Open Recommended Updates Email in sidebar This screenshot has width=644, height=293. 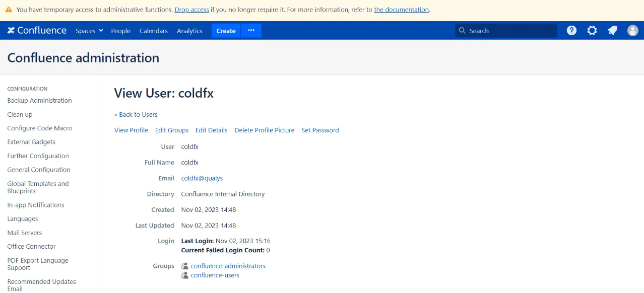coord(41,285)
